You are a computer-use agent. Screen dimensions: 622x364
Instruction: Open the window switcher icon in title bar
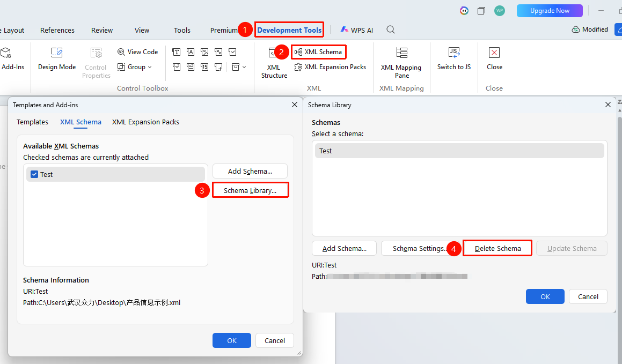[x=481, y=11]
